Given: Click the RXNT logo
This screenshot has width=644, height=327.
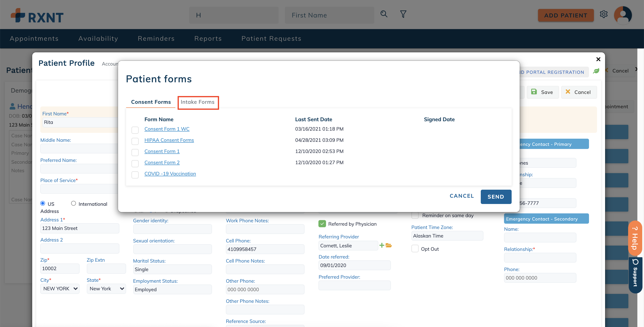Looking at the screenshot, I should [x=37, y=15].
